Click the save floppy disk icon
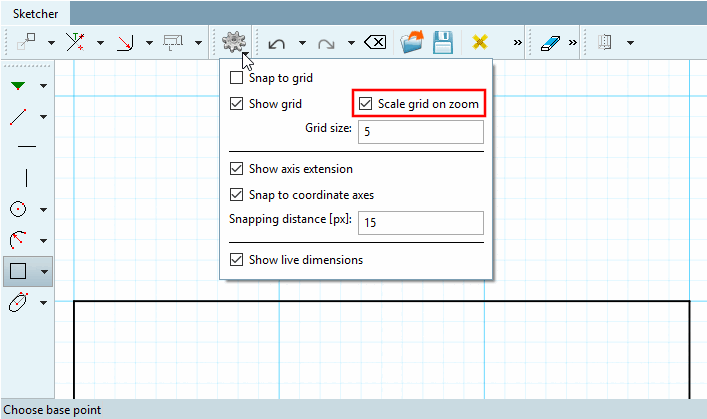Image resolution: width=707 pixels, height=419 pixels. 442,42
